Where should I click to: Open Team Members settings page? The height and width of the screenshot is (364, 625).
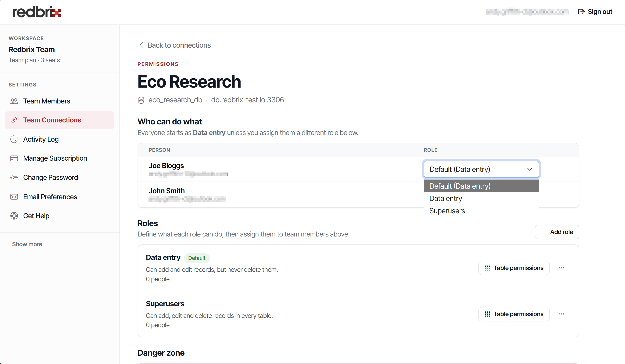point(60,101)
